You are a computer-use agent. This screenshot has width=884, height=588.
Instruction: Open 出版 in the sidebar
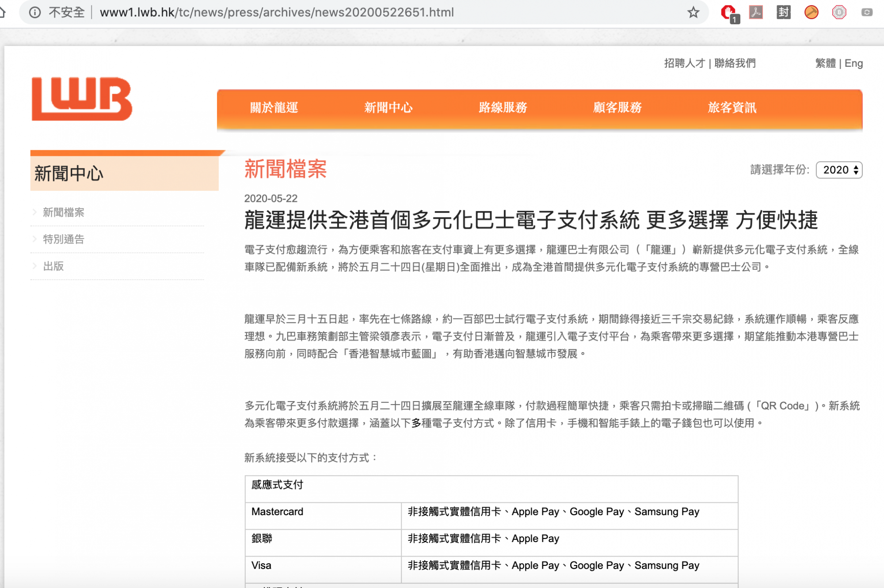coord(53,266)
